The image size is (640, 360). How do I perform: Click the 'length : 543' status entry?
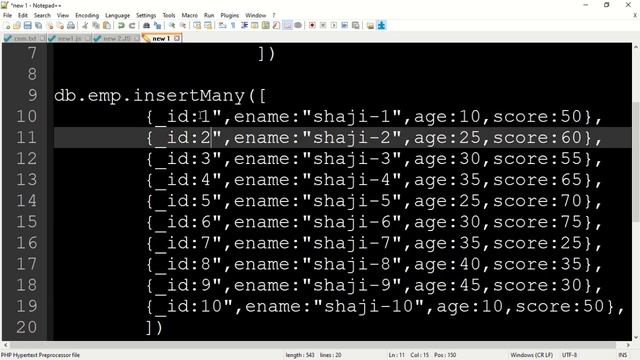pyautogui.click(x=300, y=355)
